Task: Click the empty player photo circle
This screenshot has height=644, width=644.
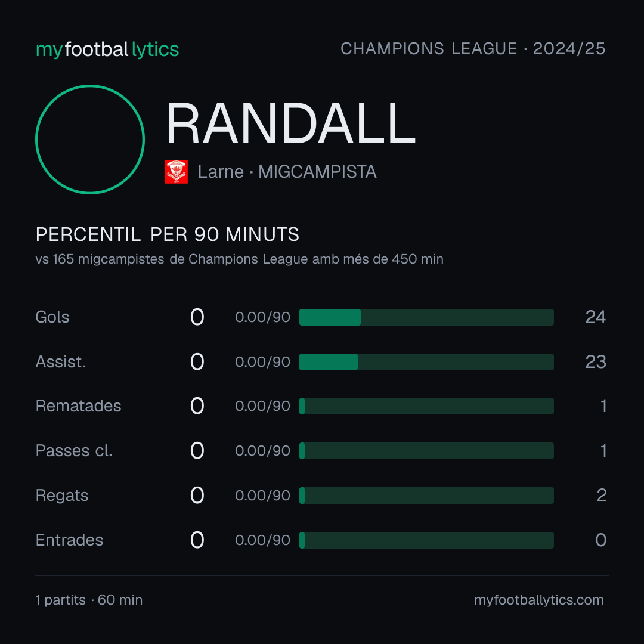Action: click(x=90, y=139)
